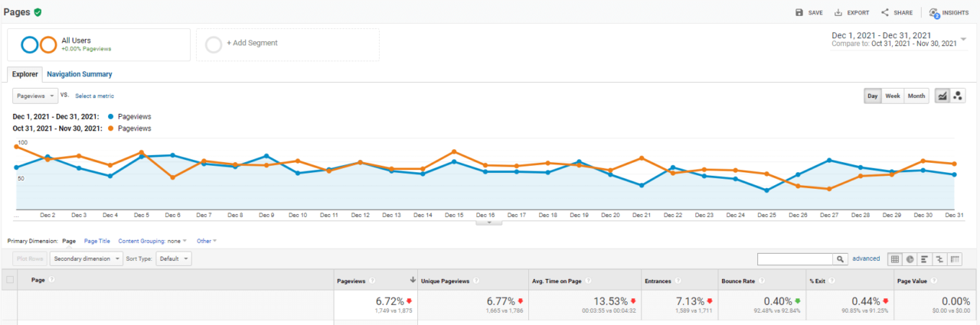Select Page Title as primary dimension

[96, 241]
